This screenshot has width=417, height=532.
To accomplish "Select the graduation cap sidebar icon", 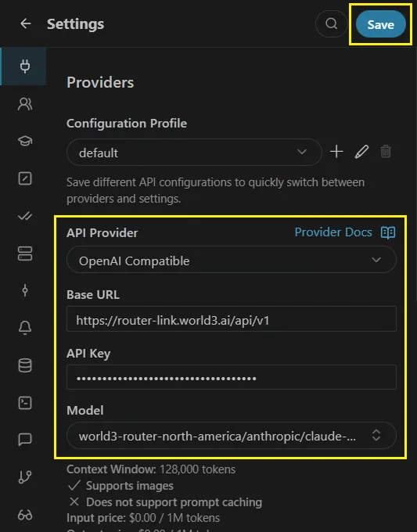I will pos(25,141).
